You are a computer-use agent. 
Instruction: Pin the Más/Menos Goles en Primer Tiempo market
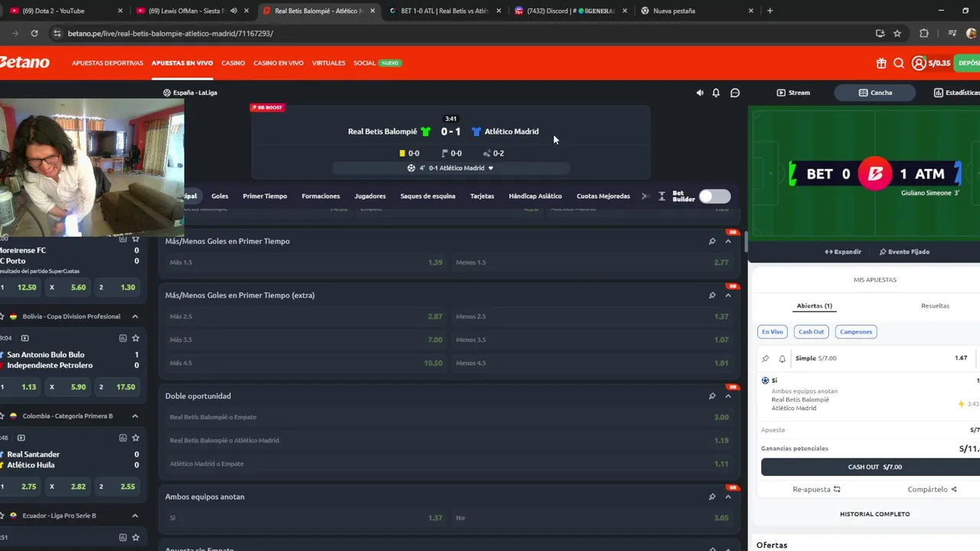(712, 241)
